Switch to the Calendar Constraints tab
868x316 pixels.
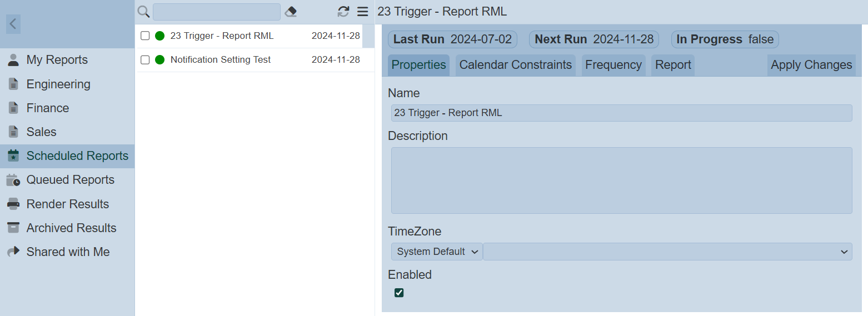515,65
